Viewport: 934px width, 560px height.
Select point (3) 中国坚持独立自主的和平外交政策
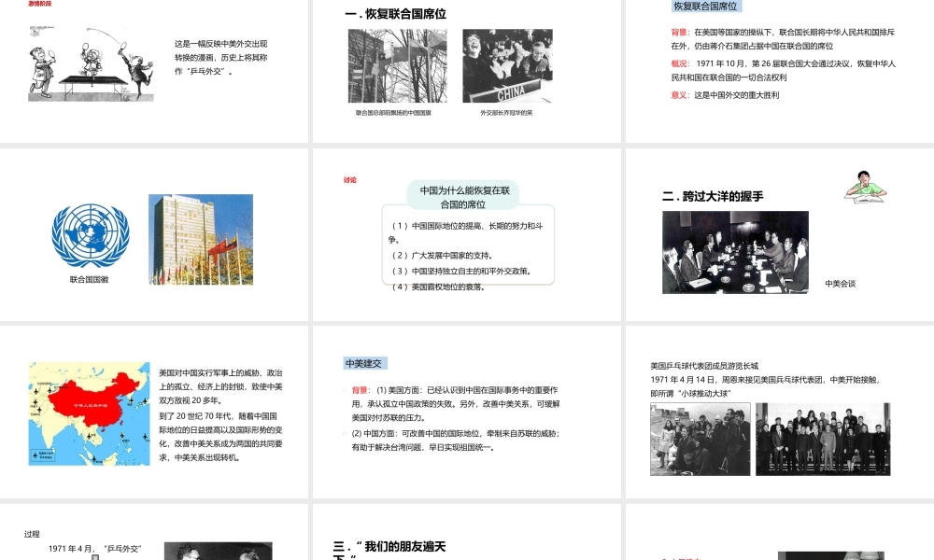460,271
